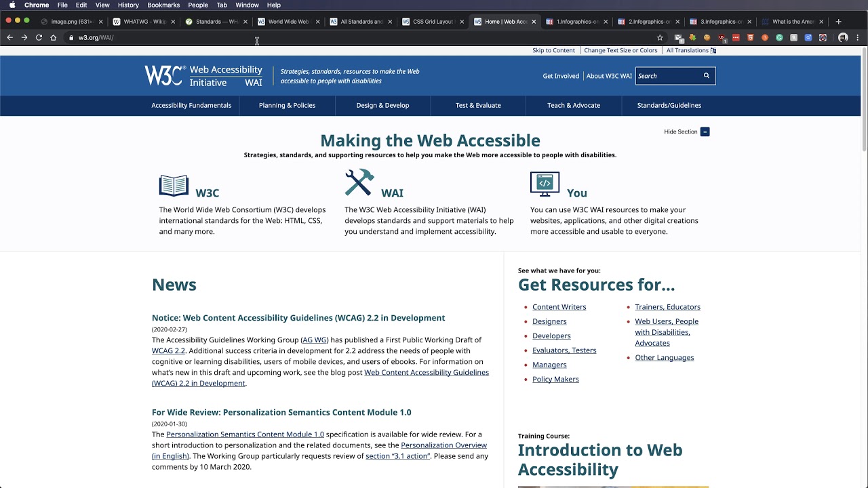Go back to the previous page
This screenshot has height=488, width=868.
coord(9,37)
